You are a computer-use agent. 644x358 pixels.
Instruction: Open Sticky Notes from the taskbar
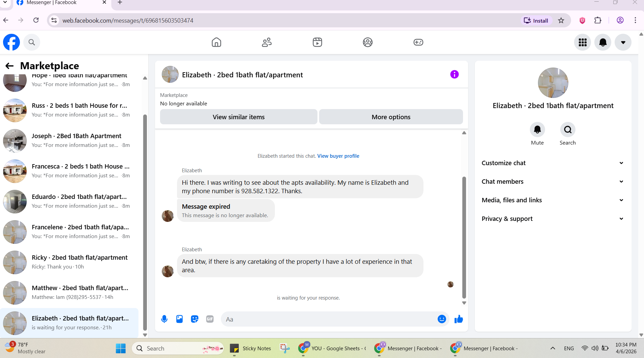(250, 348)
